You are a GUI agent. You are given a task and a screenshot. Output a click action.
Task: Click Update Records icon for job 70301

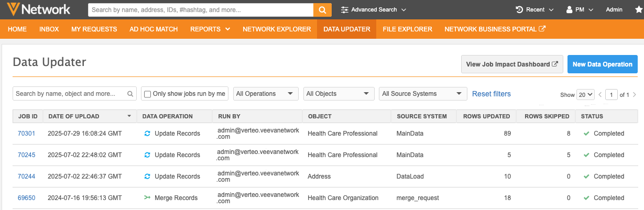[147, 134]
